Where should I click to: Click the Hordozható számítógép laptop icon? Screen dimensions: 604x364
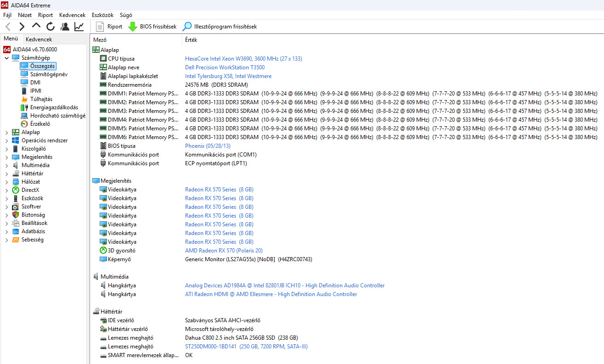pyautogui.click(x=24, y=116)
